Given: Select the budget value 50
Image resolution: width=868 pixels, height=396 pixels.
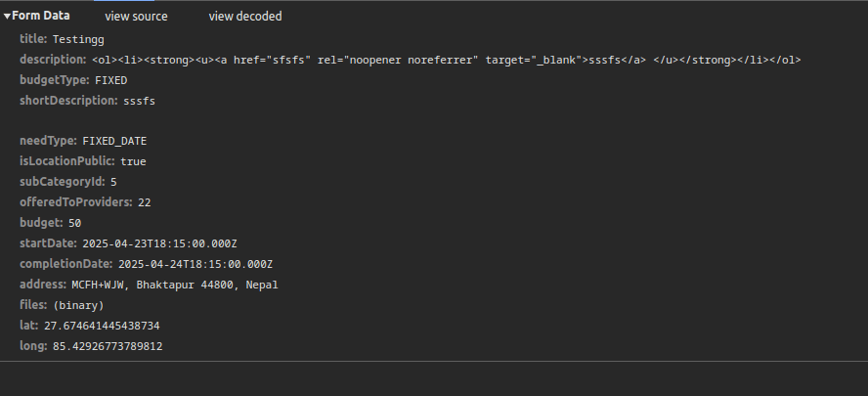Looking at the screenshot, I should (x=74, y=223).
